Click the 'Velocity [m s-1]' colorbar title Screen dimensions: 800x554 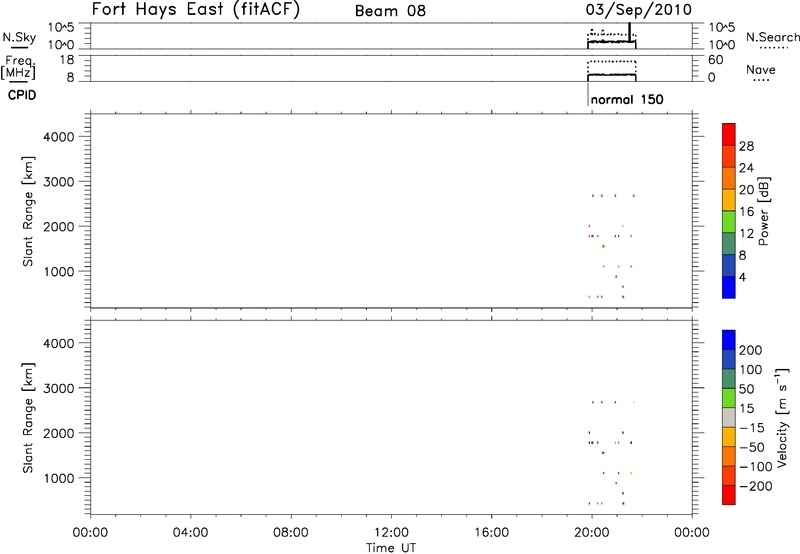click(781, 417)
